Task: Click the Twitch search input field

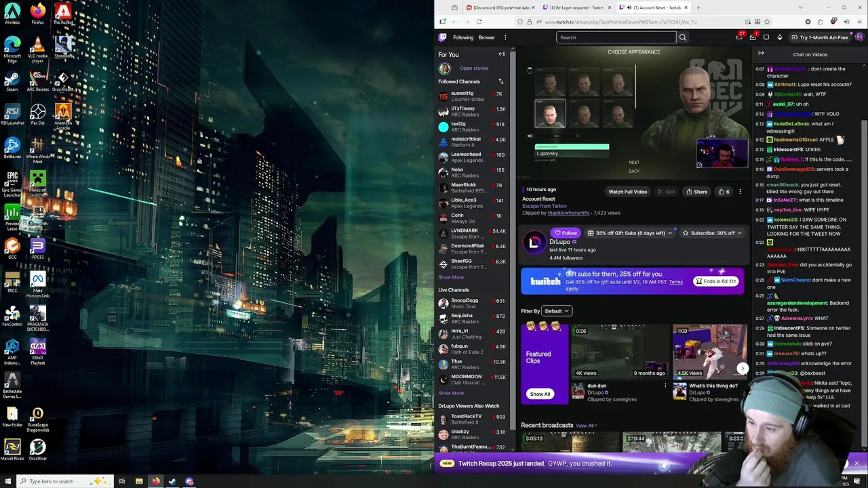Action: pos(616,37)
